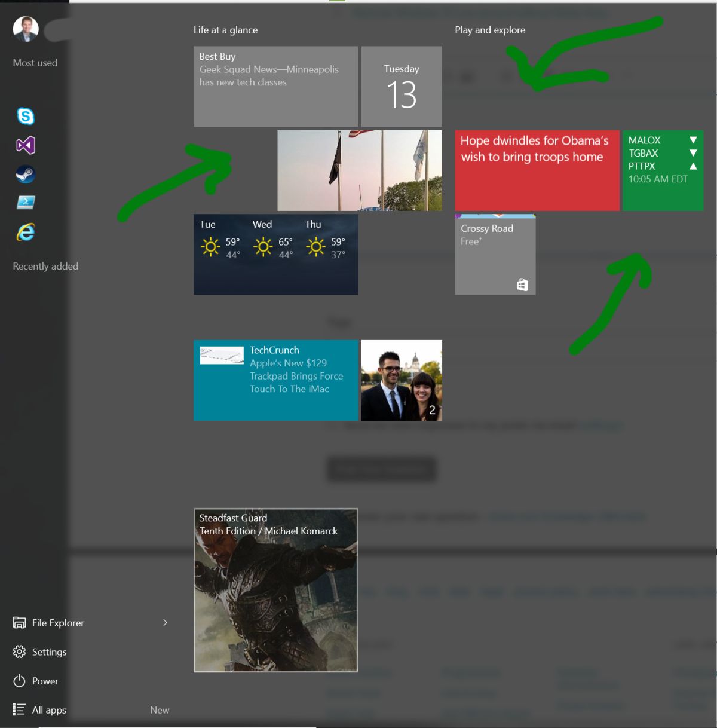Click the user account profile picture

(26, 29)
